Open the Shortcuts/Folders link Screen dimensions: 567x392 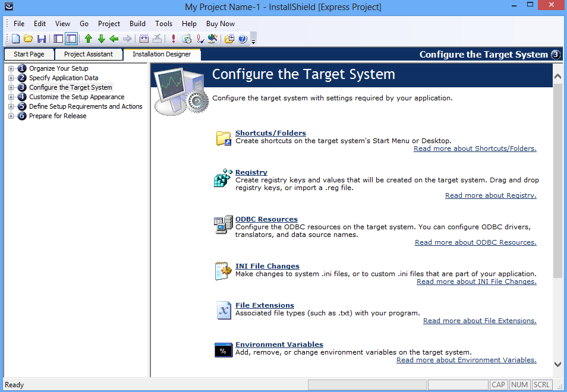pyautogui.click(x=270, y=133)
